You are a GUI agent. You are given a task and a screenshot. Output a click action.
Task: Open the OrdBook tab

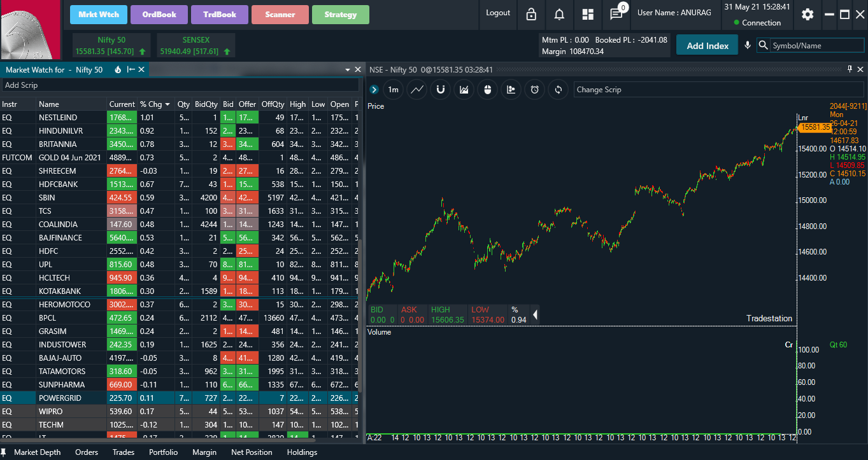coord(159,15)
